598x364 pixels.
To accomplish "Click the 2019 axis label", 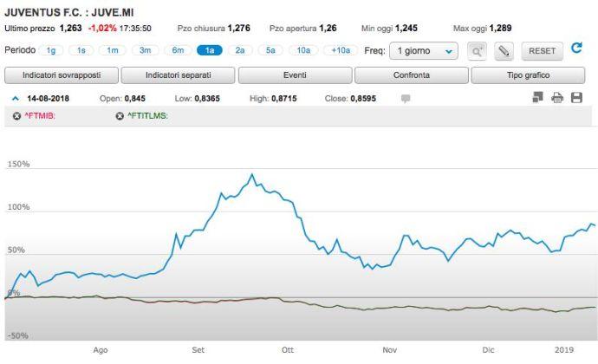I will point(564,350).
